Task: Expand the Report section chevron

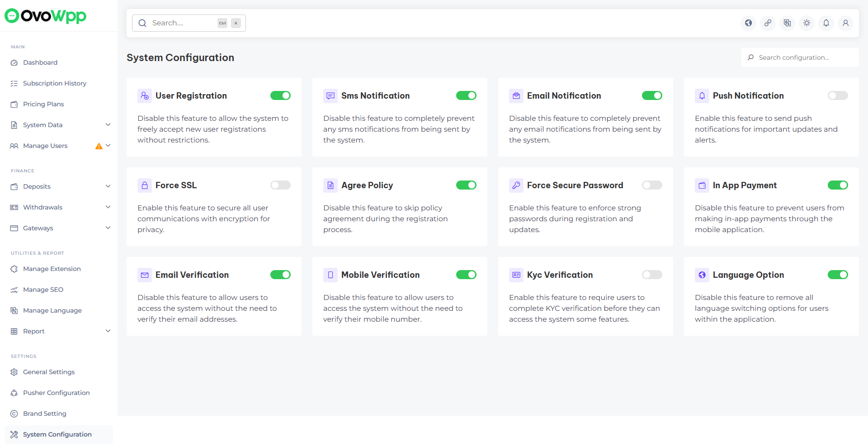Action: [108, 331]
